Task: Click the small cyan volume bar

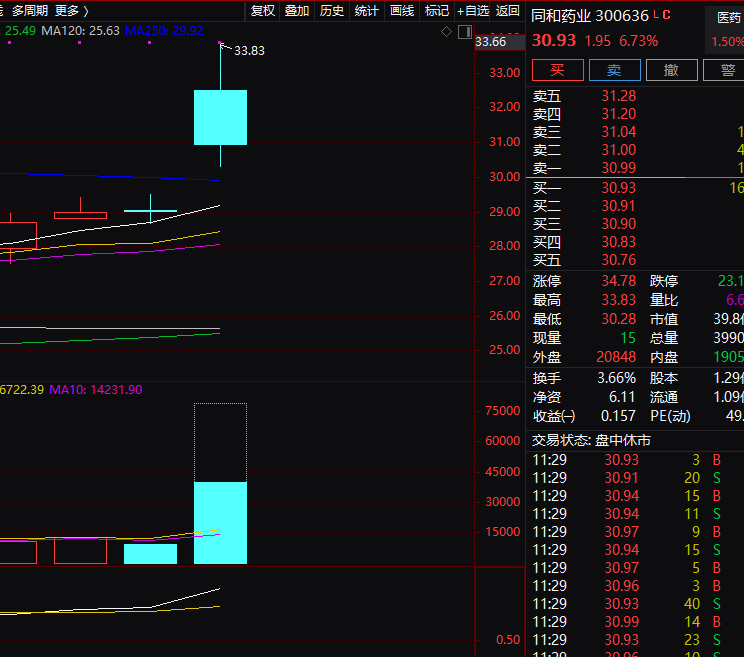Action: click(150, 554)
